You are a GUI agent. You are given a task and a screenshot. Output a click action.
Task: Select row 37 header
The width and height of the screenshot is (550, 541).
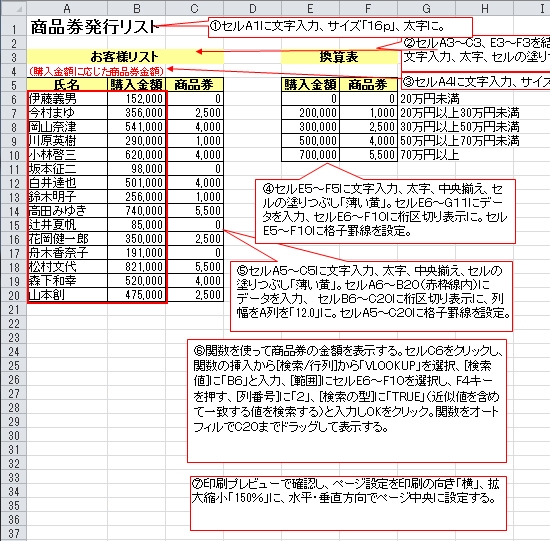13,533
